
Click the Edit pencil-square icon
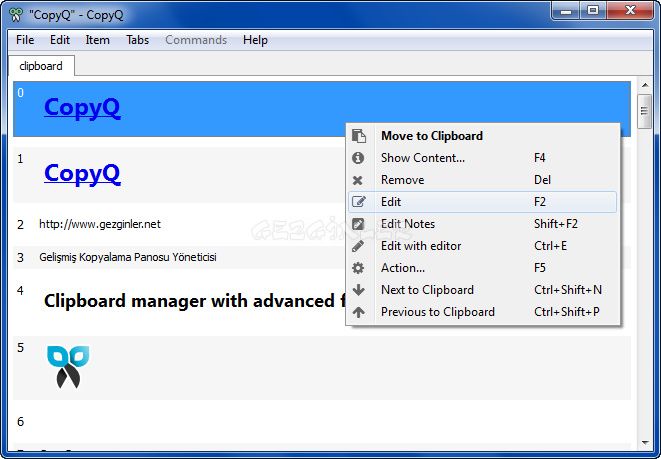359,201
